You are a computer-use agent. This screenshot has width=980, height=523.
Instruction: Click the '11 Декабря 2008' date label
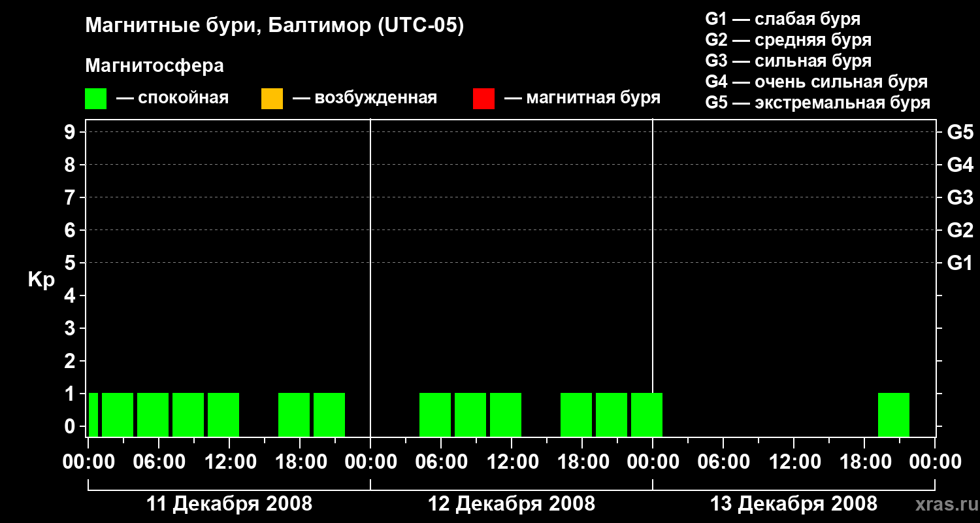click(229, 504)
